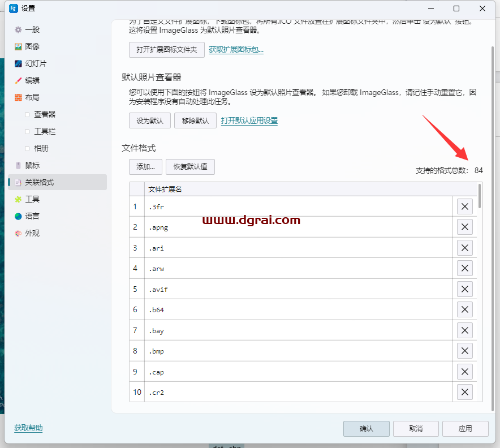The image size is (500, 448).
Task: Open the 布局 settings section
Action: pyautogui.click(x=57, y=97)
